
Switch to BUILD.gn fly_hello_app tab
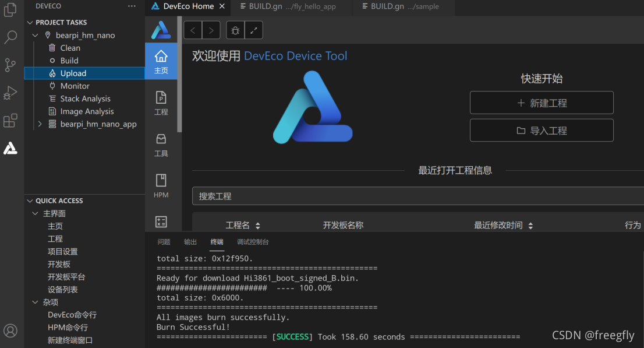292,6
